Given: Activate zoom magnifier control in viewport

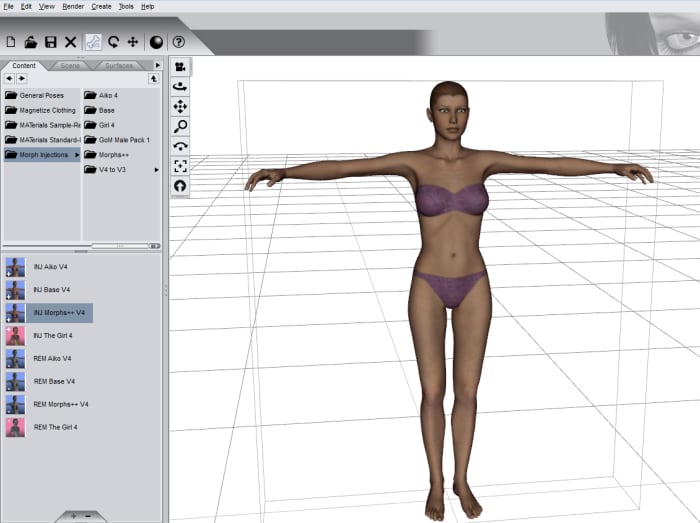Looking at the screenshot, I should tap(180, 126).
